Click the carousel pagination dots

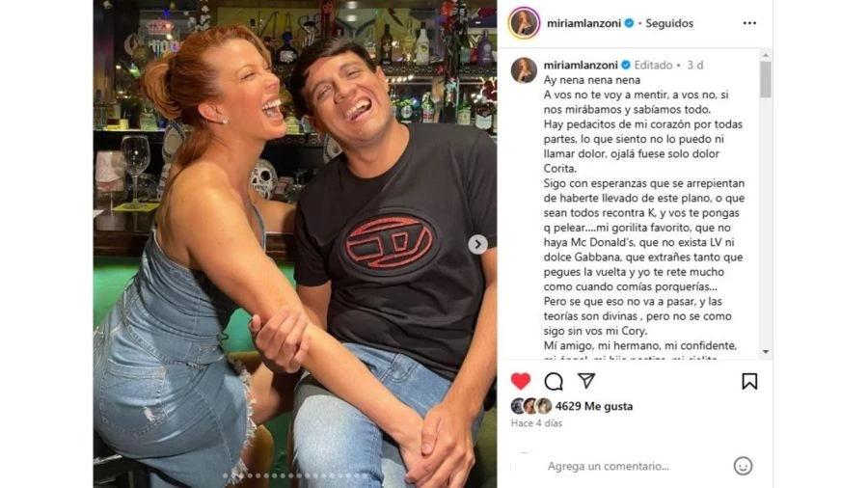pyautogui.click(x=294, y=475)
